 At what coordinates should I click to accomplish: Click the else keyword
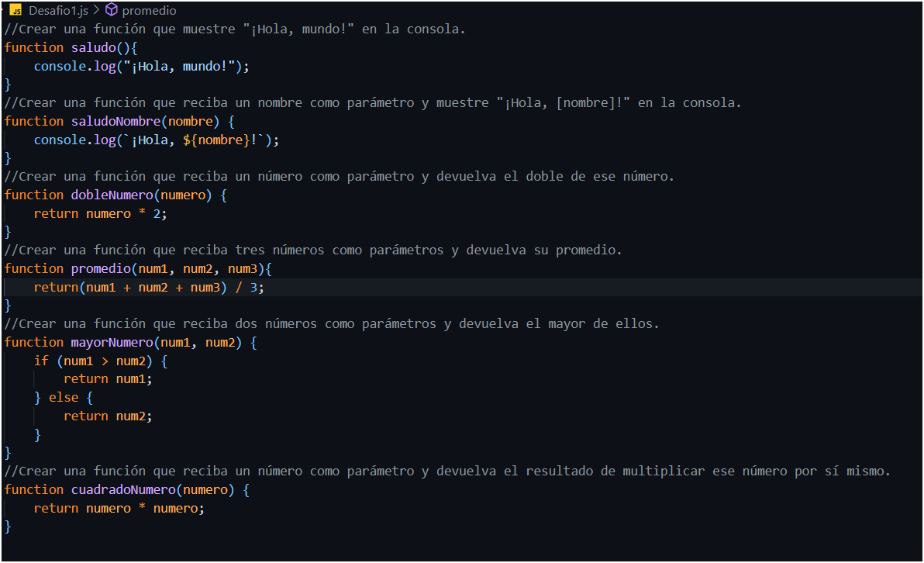pos(64,397)
